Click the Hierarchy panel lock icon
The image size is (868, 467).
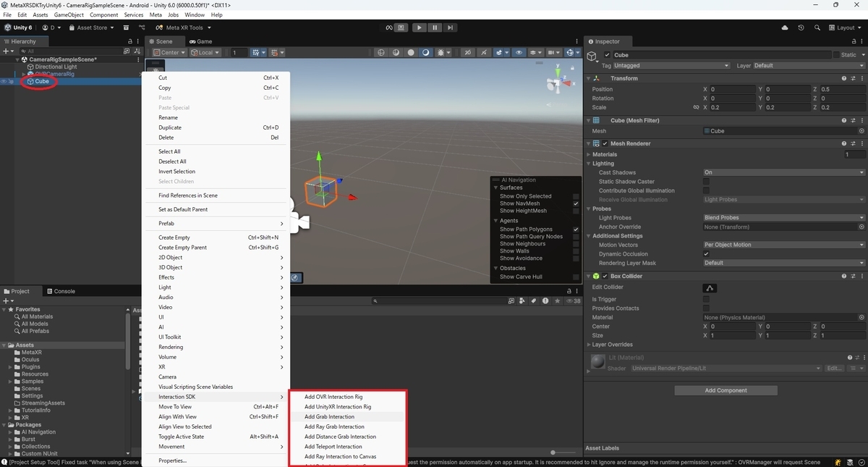pos(130,41)
